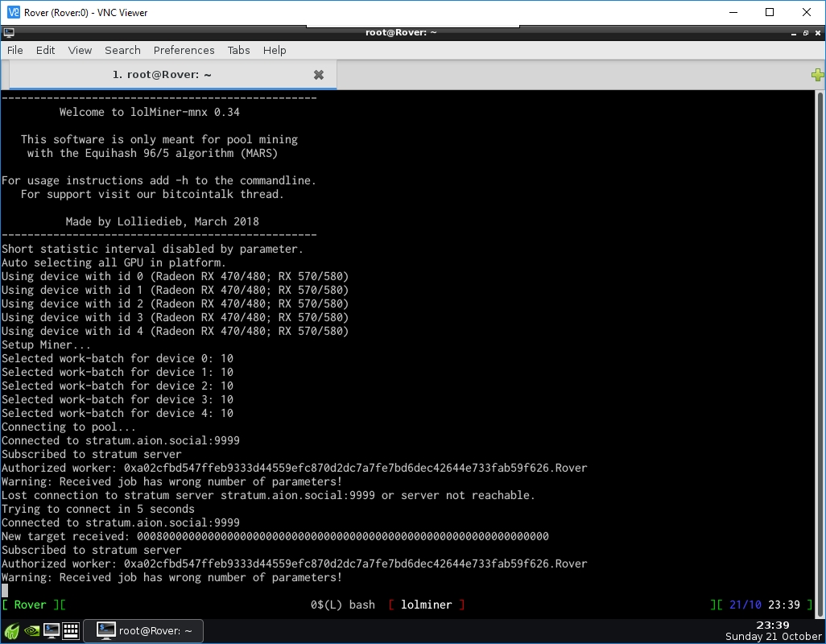Open terminal launcher icon in taskbar
The image size is (826, 644).
[x=51, y=631]
